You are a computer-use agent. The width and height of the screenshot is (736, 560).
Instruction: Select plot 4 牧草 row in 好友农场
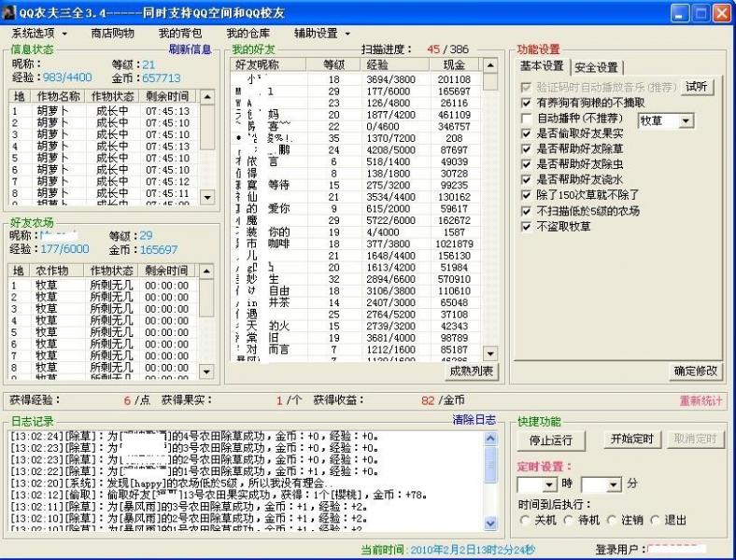[104, 321]
